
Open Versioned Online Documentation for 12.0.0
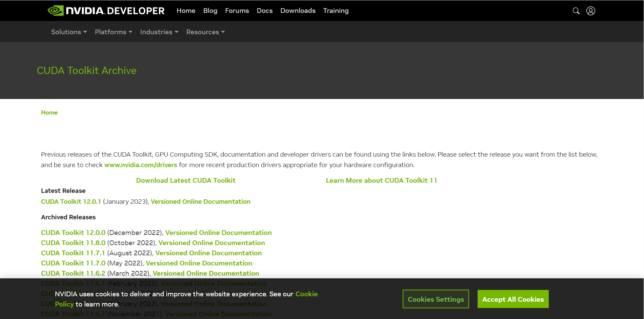pos(219,233)
